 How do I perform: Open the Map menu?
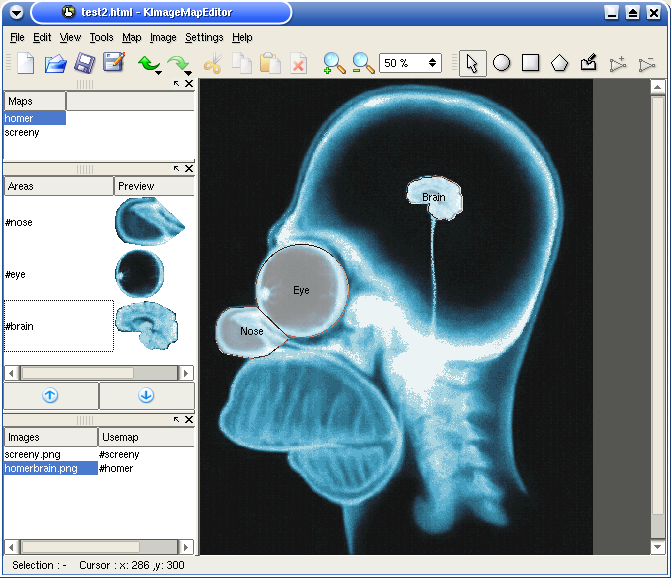click(131, 37)
